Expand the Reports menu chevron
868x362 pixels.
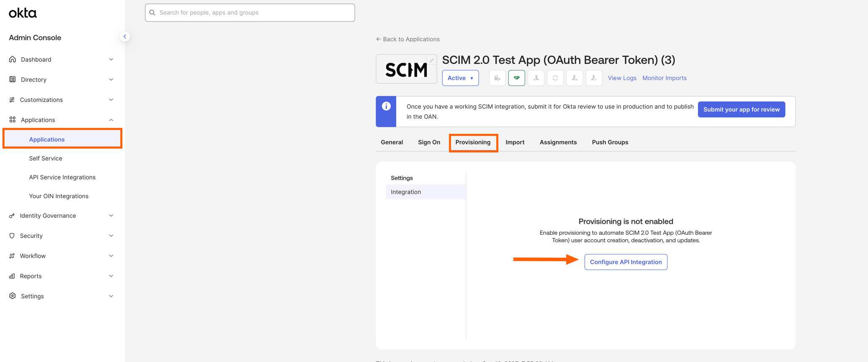(x=111, y=276)
